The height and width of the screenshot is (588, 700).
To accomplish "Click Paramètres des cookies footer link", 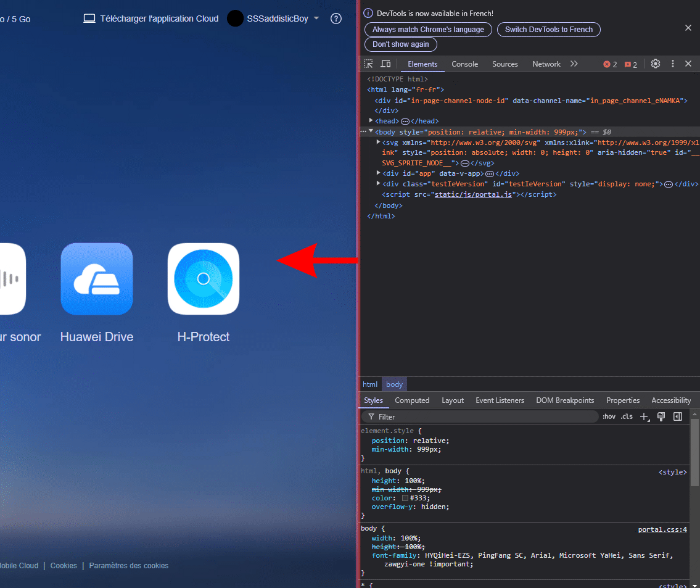I will pos(128,566).
